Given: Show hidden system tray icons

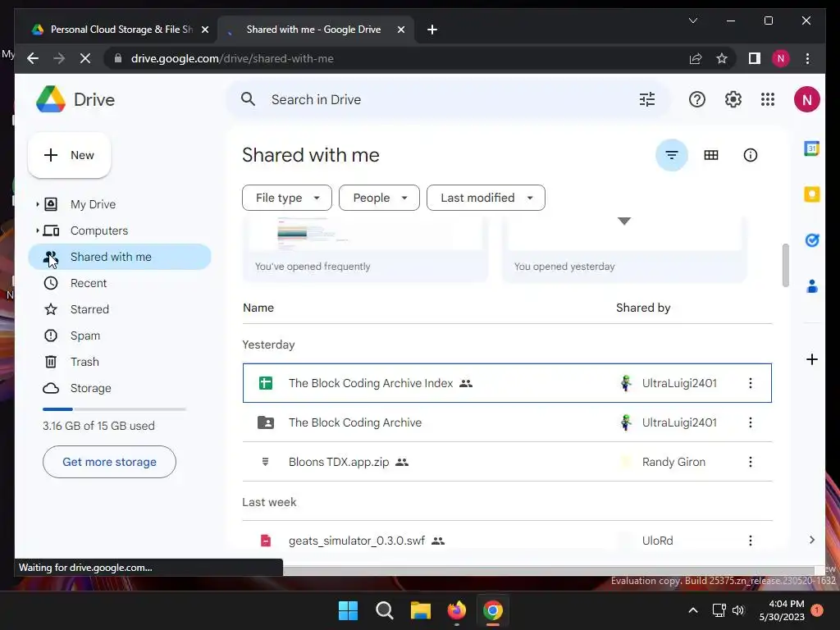Looking at the screenshot, I should click(692, 610).
